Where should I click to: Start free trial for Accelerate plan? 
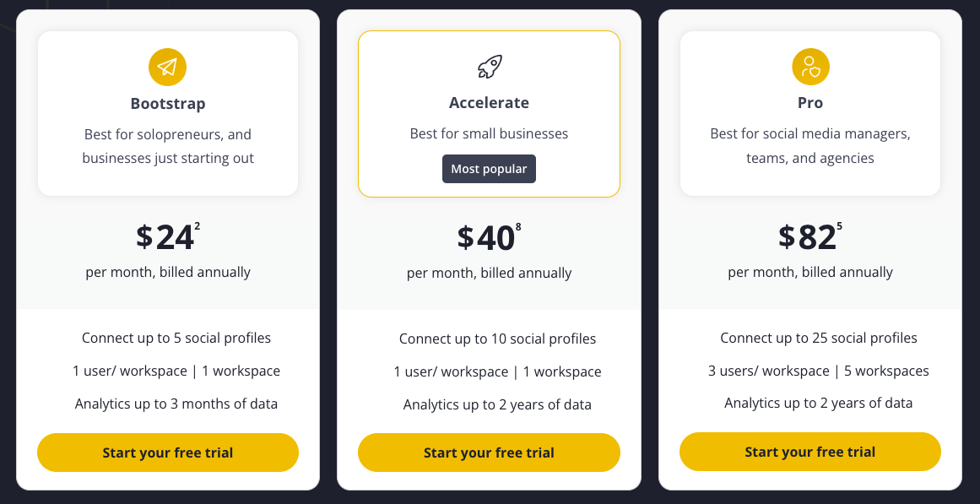[x=489, y=453]
